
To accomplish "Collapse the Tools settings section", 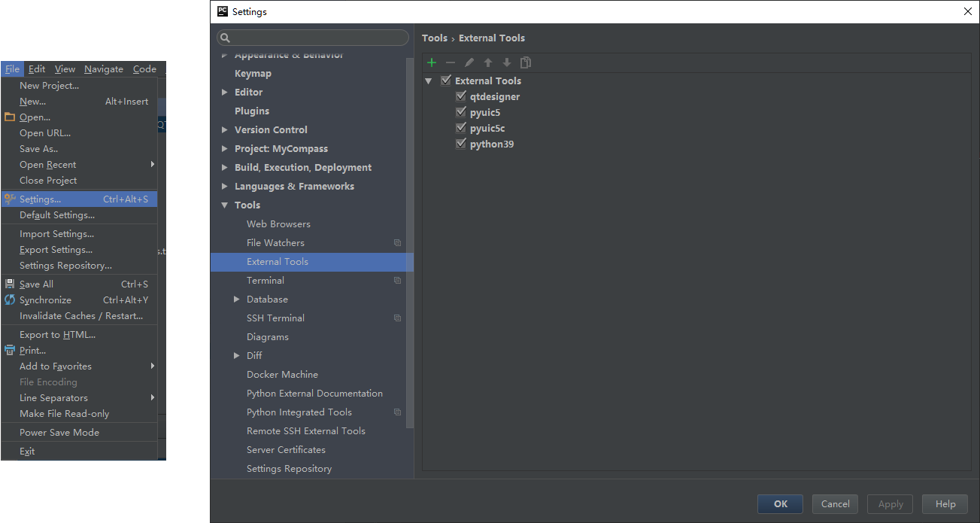I will coord(225,205).
